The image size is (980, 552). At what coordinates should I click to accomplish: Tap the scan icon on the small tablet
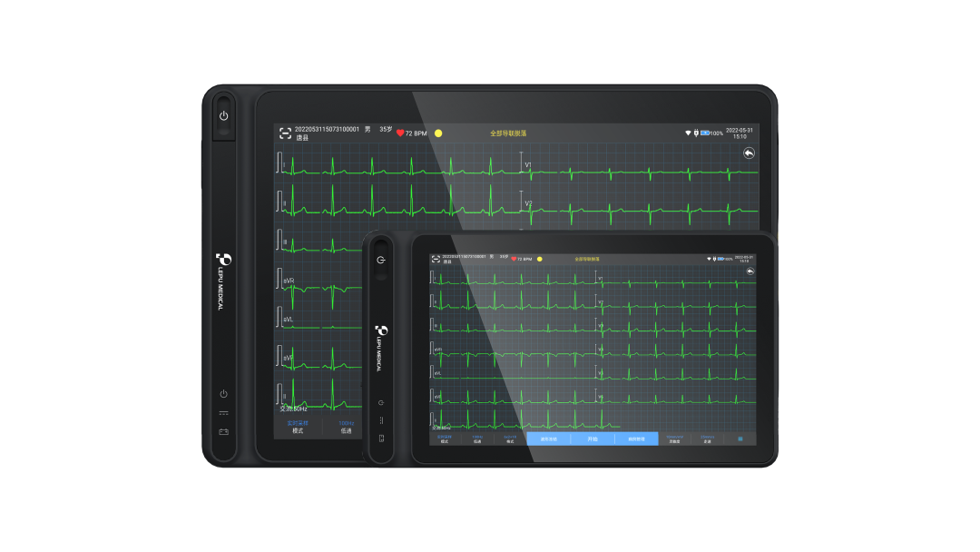436,259
